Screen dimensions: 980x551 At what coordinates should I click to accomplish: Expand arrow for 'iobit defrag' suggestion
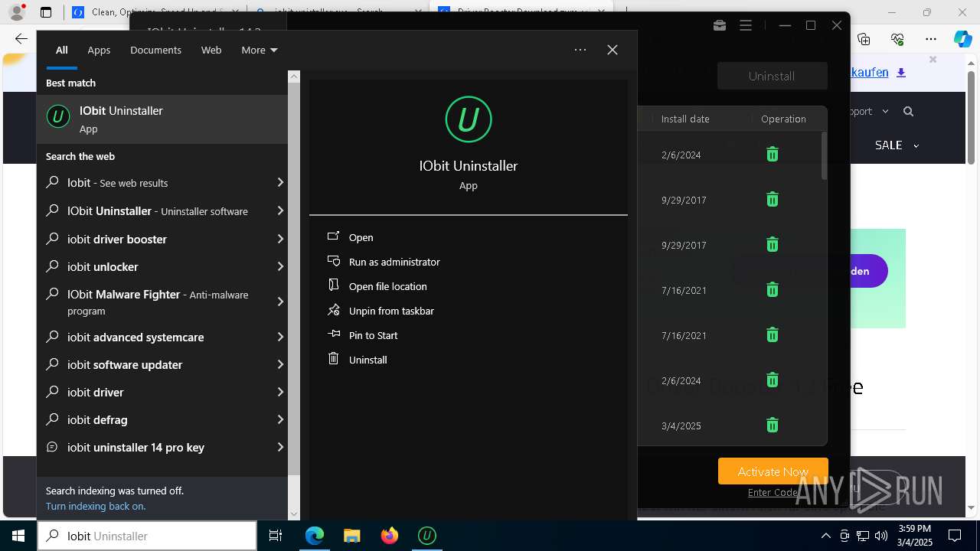click(280, 419)
